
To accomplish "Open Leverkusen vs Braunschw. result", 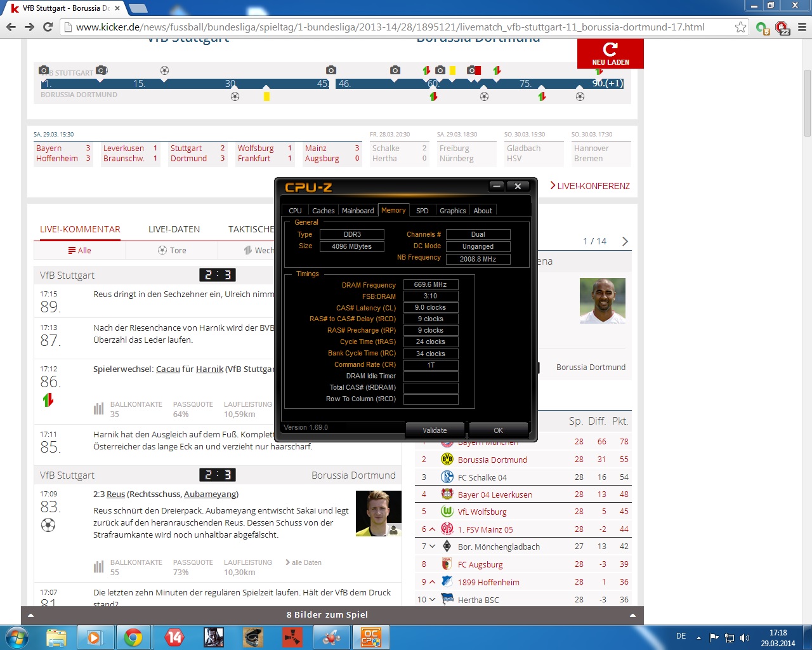I will click(130, 154).
